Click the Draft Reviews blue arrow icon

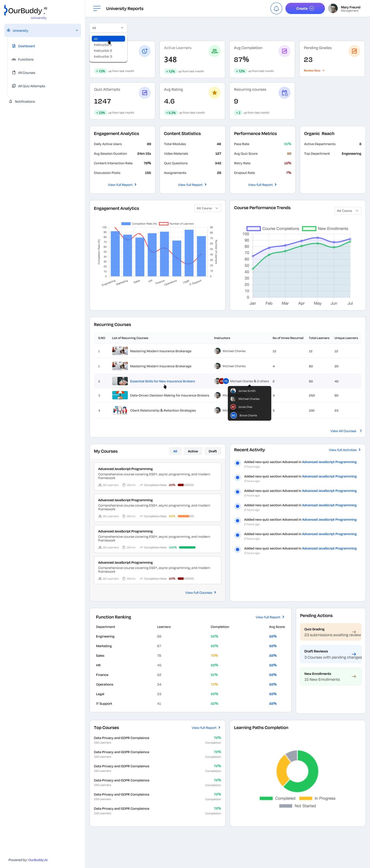(x=354, y=654)
